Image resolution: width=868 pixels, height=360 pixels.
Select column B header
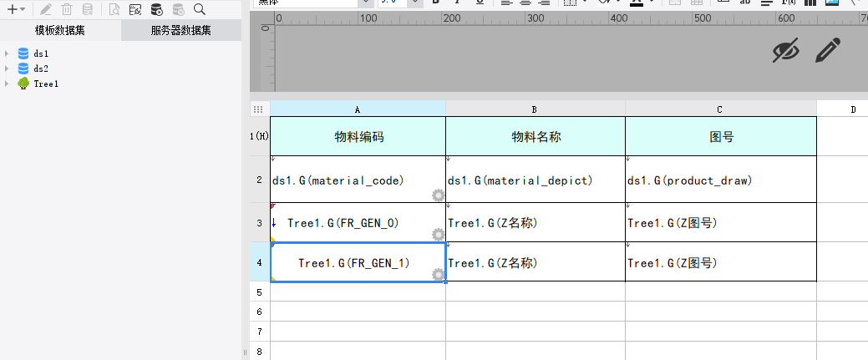pos(535,109)
